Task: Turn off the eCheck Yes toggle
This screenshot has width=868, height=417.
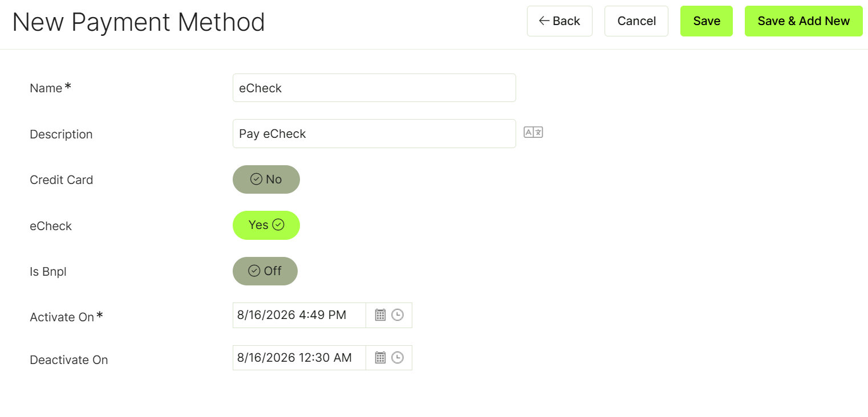Action: click(266, 226)
